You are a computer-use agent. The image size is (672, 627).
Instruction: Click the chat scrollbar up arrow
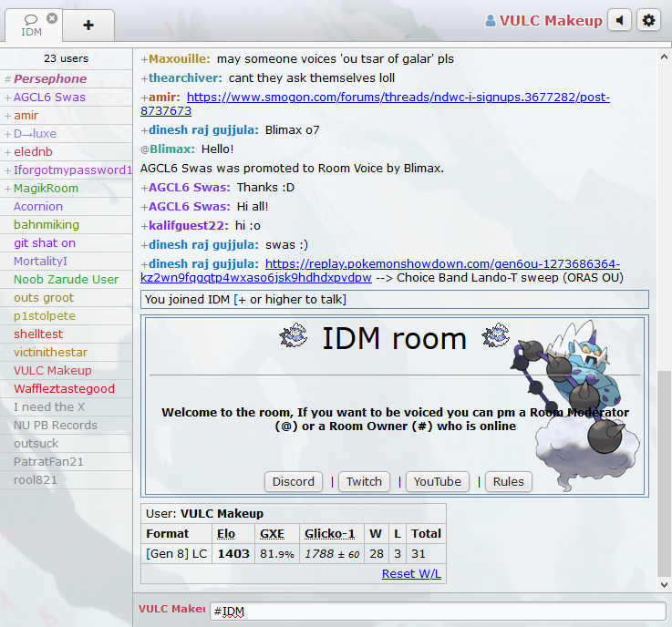point(664,57)
